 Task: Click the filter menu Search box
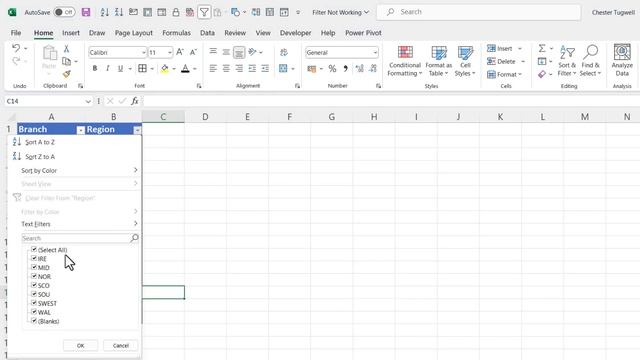80,238
